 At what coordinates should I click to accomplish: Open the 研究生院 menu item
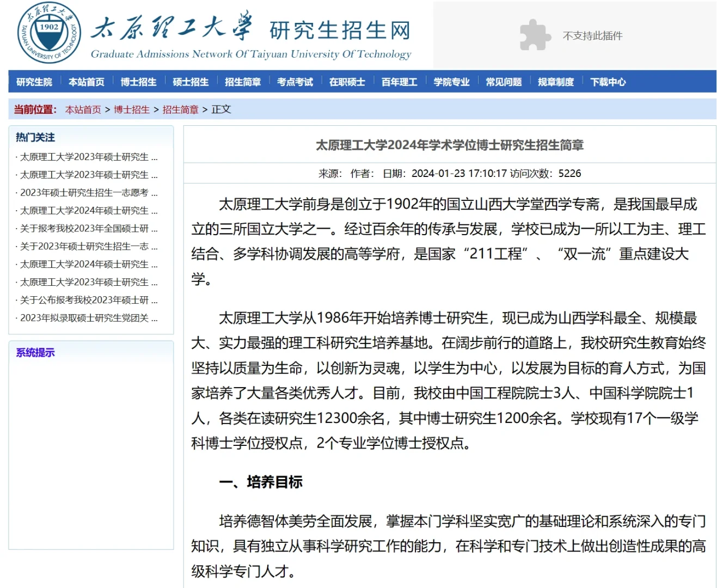[34, 82]
